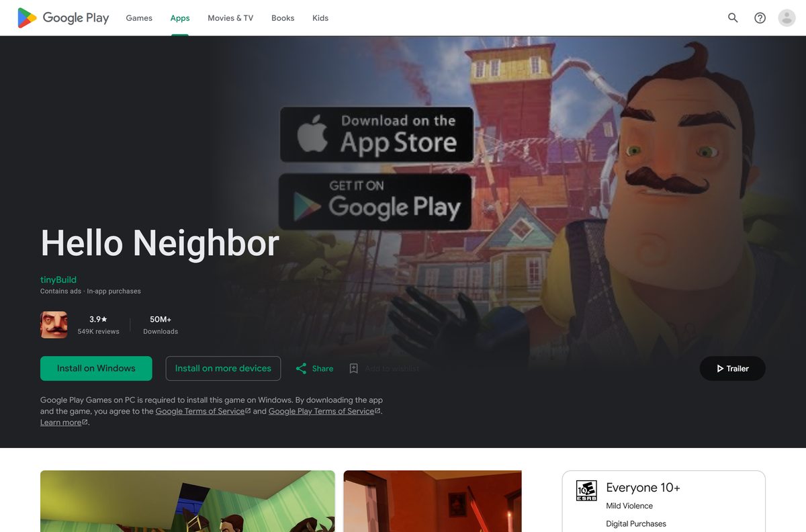
Task: Click the Everyone 10+ rating text
Action: (x=643, y=488)
